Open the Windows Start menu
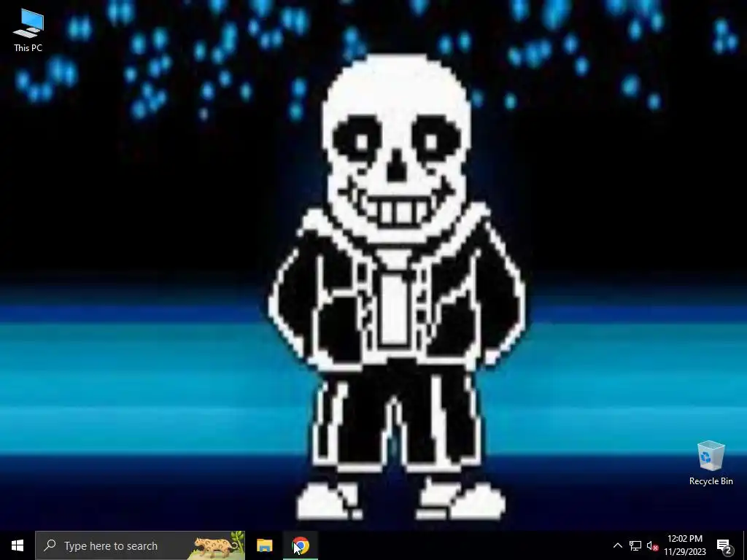Viewport: 747px width, 560px height. 18,545
